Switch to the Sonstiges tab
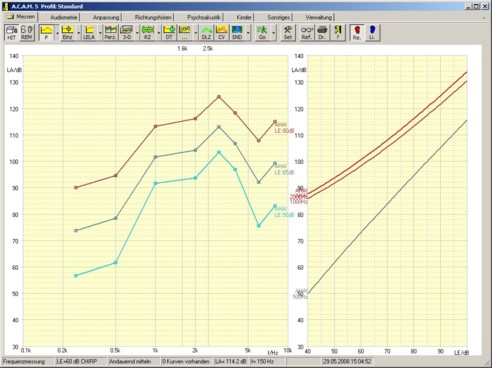Viewport: 492px width, 368px height. 279,17
